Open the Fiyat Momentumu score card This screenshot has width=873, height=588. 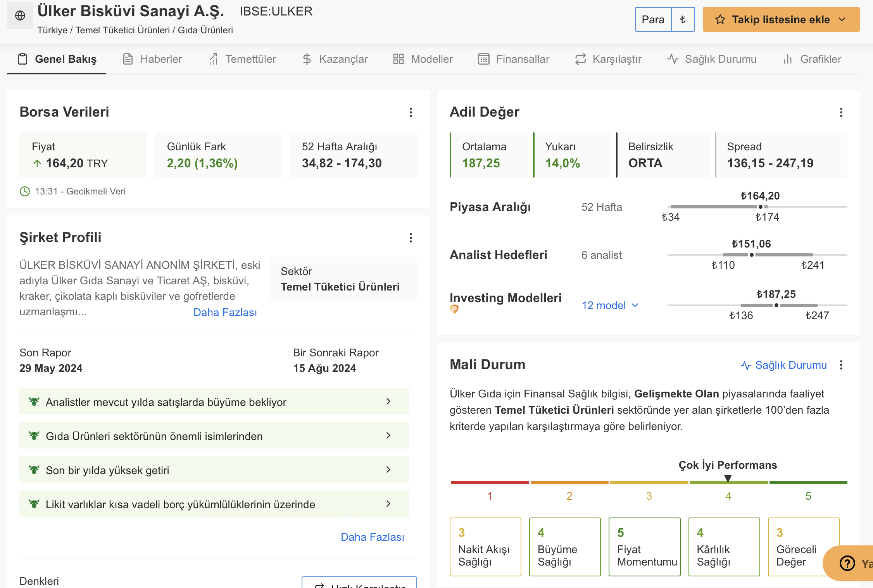pos(645,547)
